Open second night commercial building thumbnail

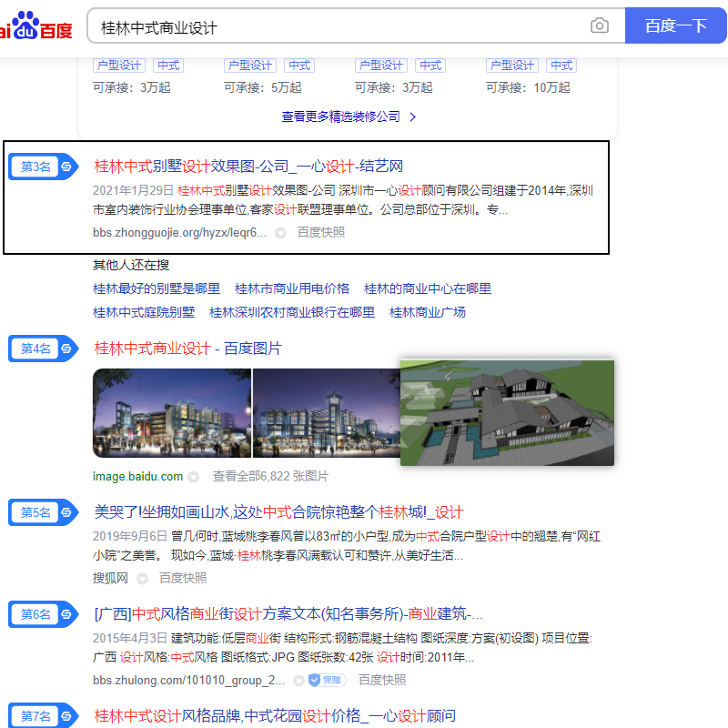[x=327, y=413]
